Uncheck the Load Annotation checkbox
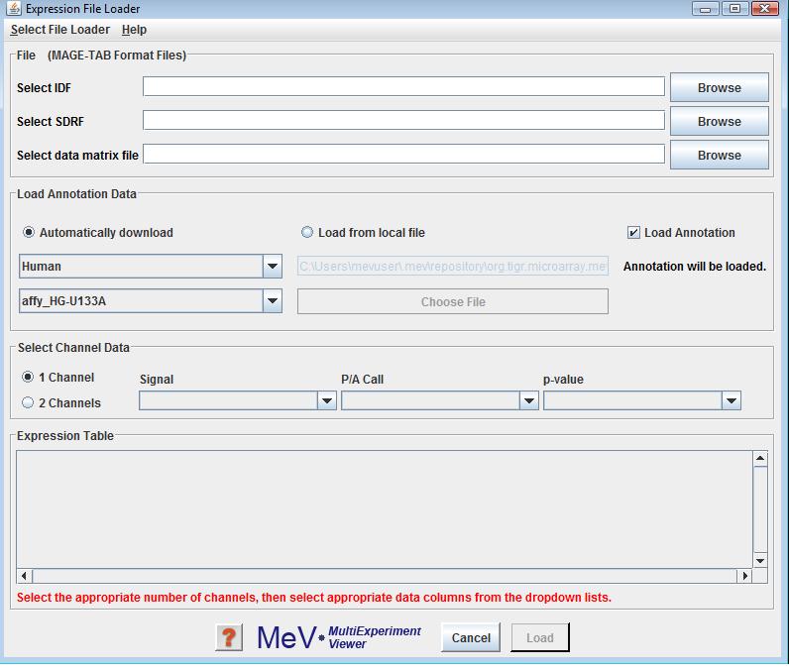789x672 pixels. tap(633, 233)
